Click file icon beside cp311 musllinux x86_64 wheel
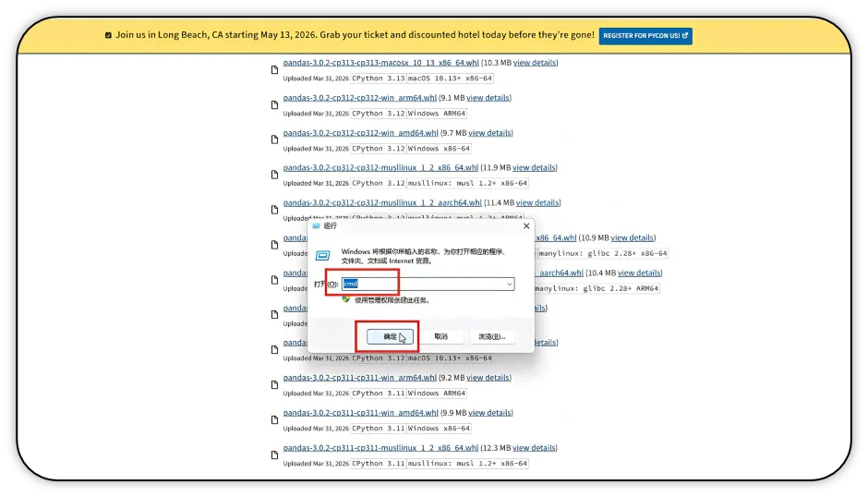Screen dimensions: 868x497 click(274, 455)
